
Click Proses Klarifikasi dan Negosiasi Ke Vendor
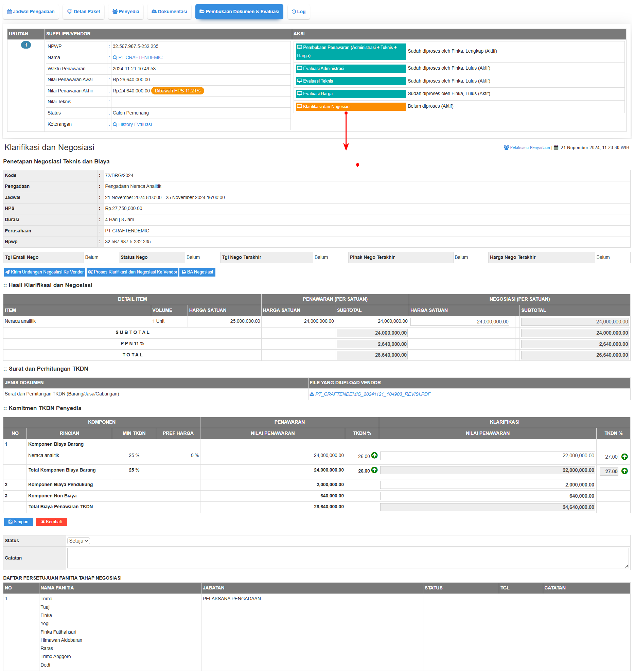[133, 272]
